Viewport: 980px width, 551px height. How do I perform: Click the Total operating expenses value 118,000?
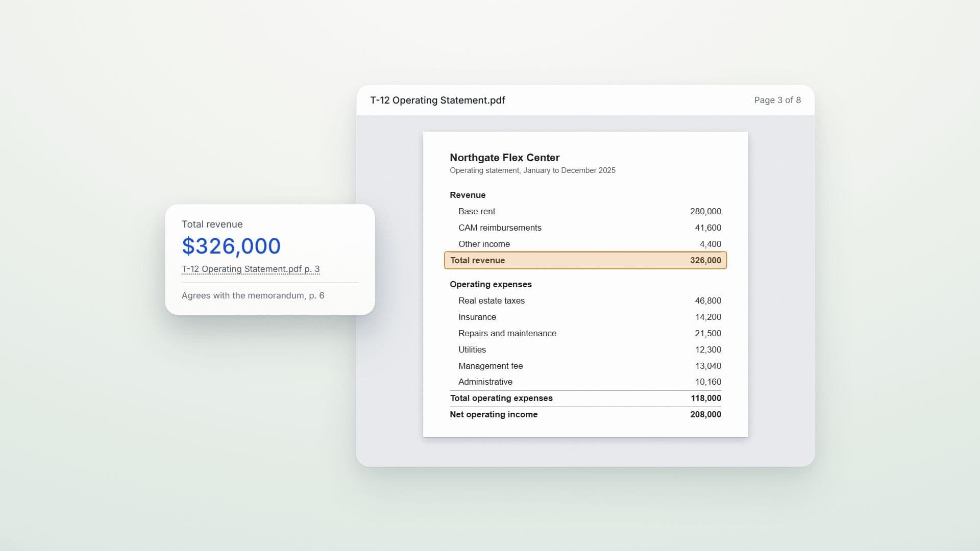pos(706,398)
